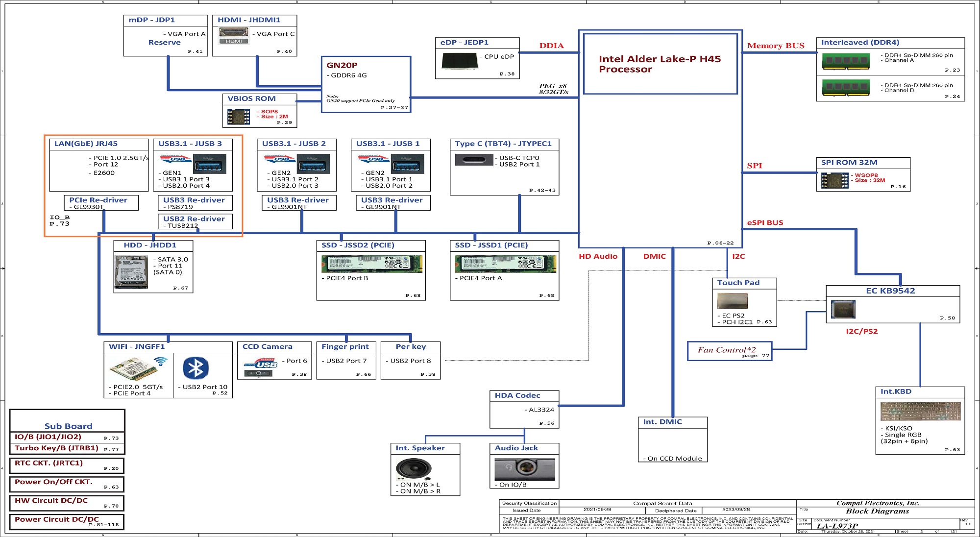Click the Compal Electronics, Inc. title
980x537 pixels.
[x=878, y=503]
